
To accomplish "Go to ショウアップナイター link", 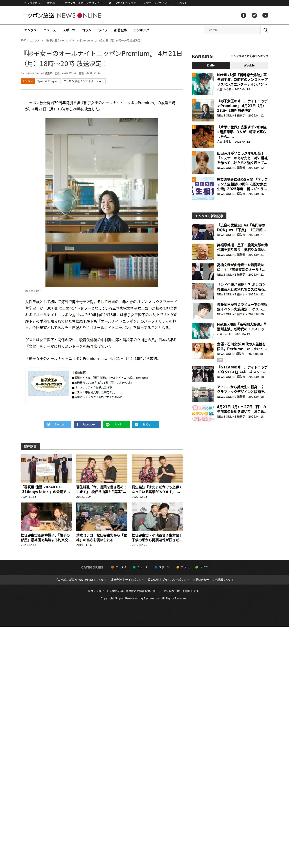I will (x=156, y=3).
